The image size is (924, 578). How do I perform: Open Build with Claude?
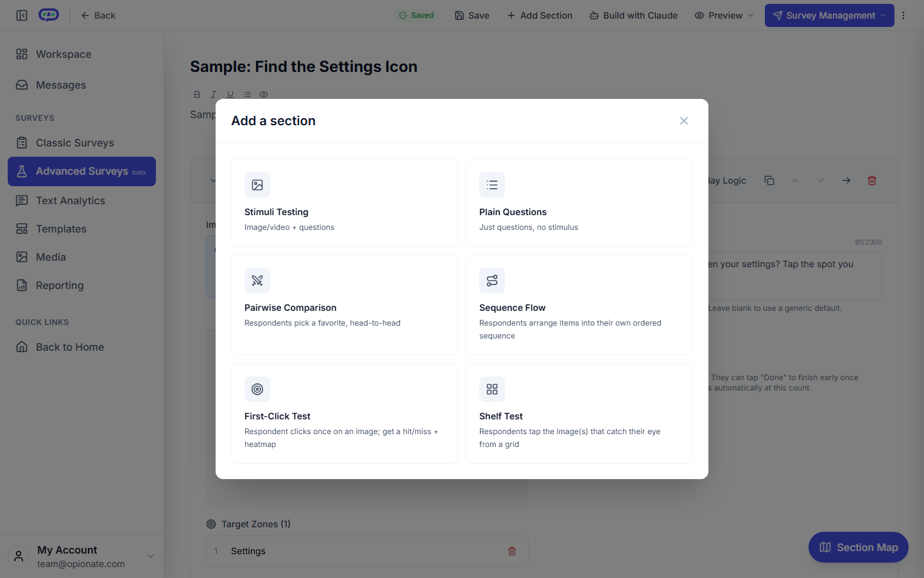633,15
